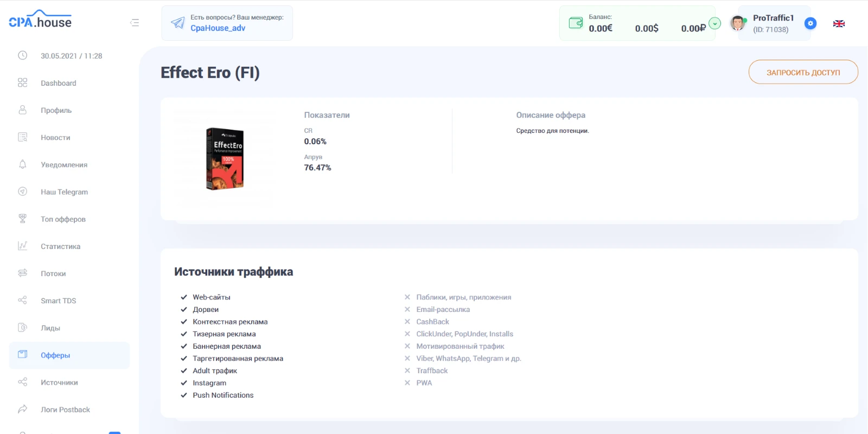Image resolution: width=868 pixels, height=434 pixels.
Task: Click Контекстная реклама traffic source
Action: tap(230, 322)
